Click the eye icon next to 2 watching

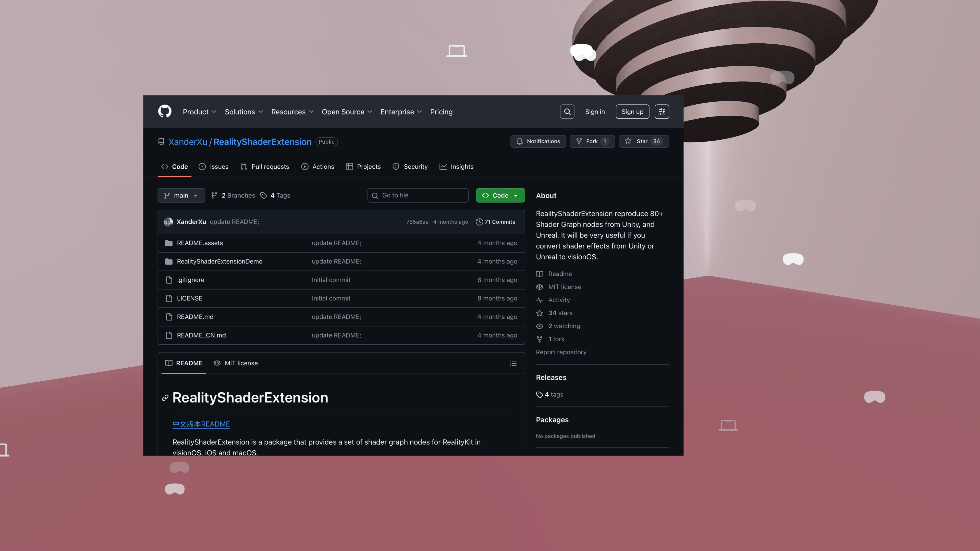pos(540,326)
